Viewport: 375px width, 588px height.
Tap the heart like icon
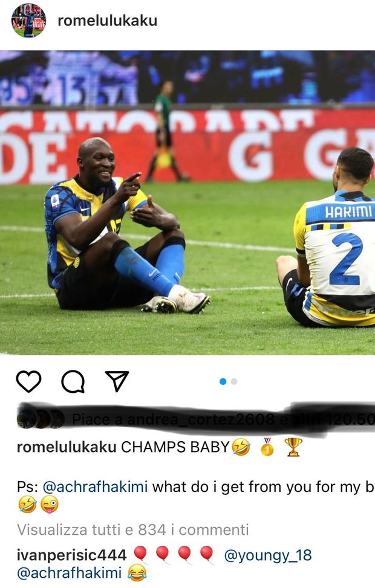(x=28, y=381)
